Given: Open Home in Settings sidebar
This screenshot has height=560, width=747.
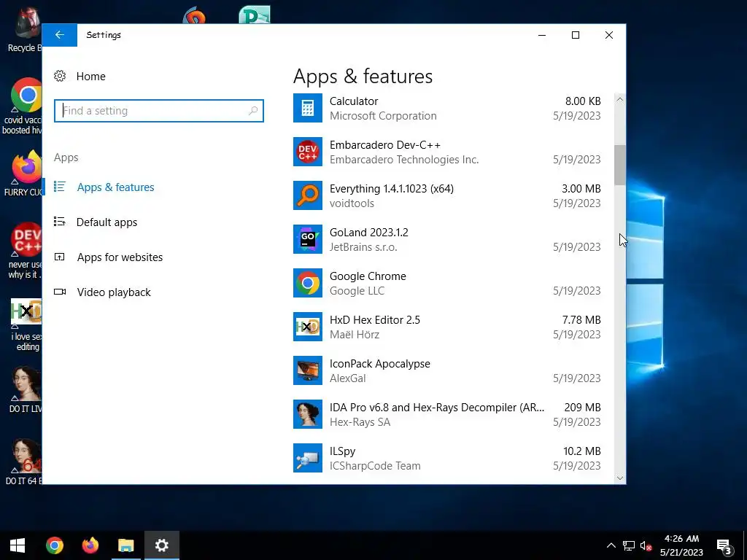Looking at the screenshot, I should tap(91, 76).
